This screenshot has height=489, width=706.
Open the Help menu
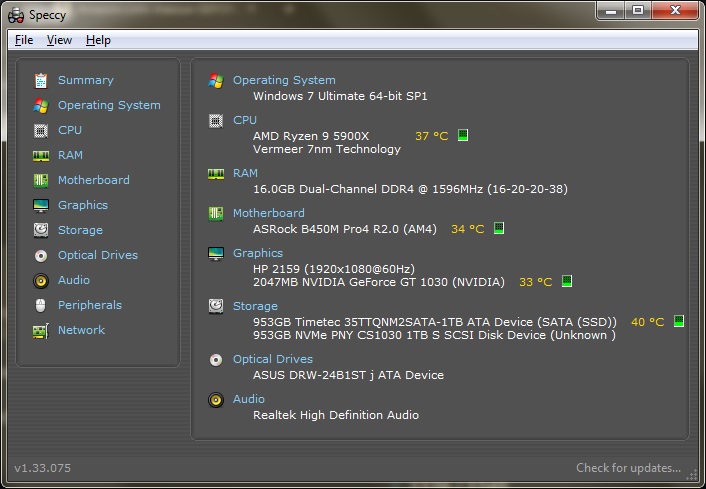pyautogui.click(x=98, y=40)
